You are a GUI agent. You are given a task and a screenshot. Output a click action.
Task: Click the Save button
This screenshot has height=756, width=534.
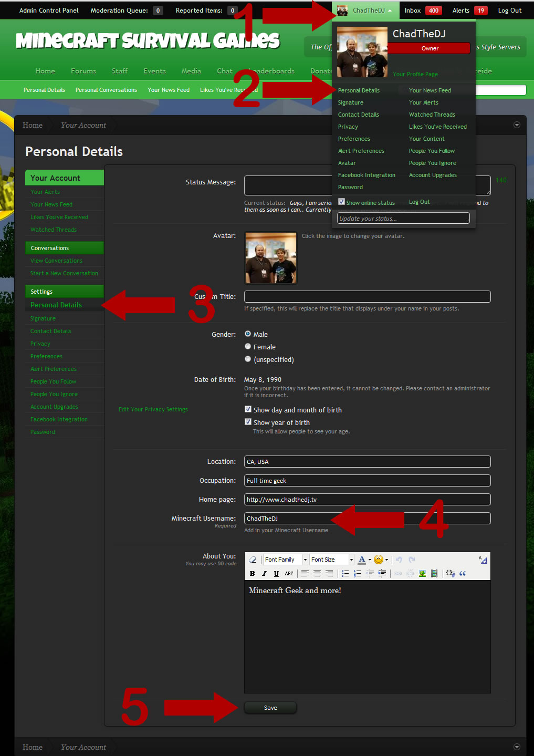[x=270, y=708]
